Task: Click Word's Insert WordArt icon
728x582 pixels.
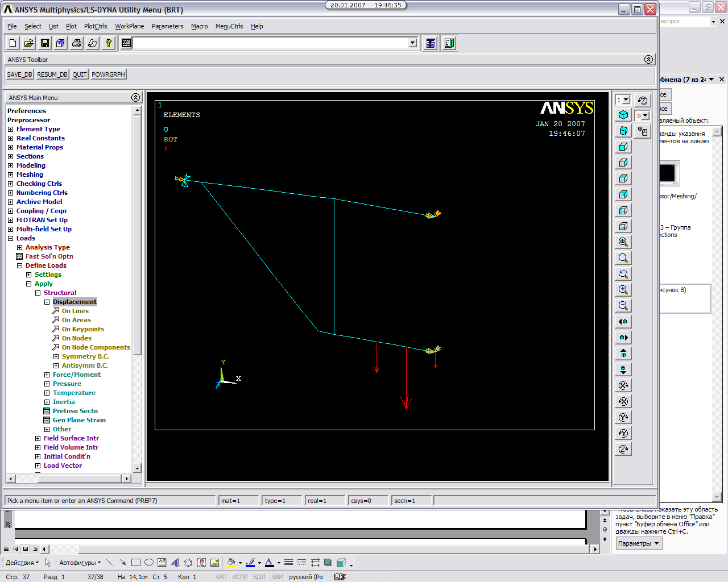Action: coord(175,563)
